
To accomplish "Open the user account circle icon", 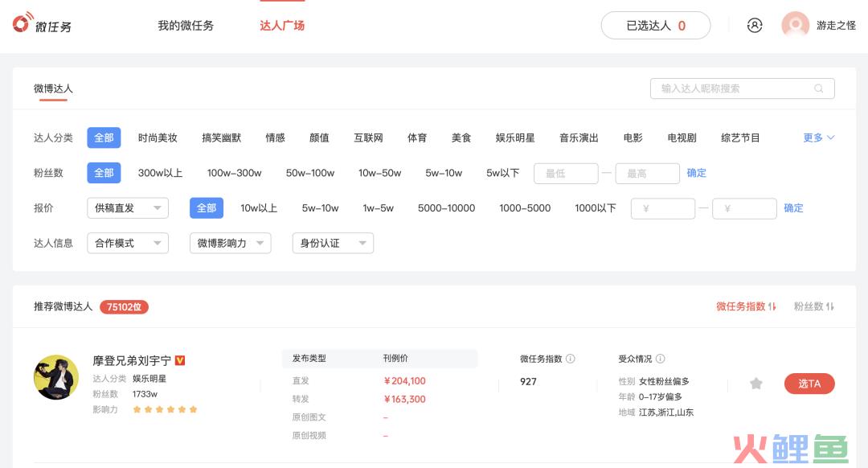I will tap(754, 25).
